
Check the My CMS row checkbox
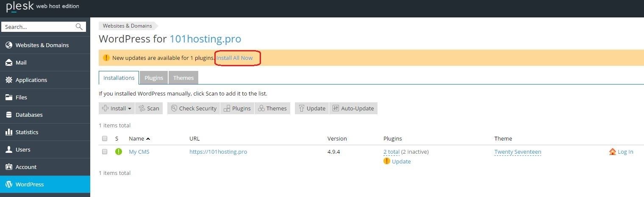[x=105, y=152]
